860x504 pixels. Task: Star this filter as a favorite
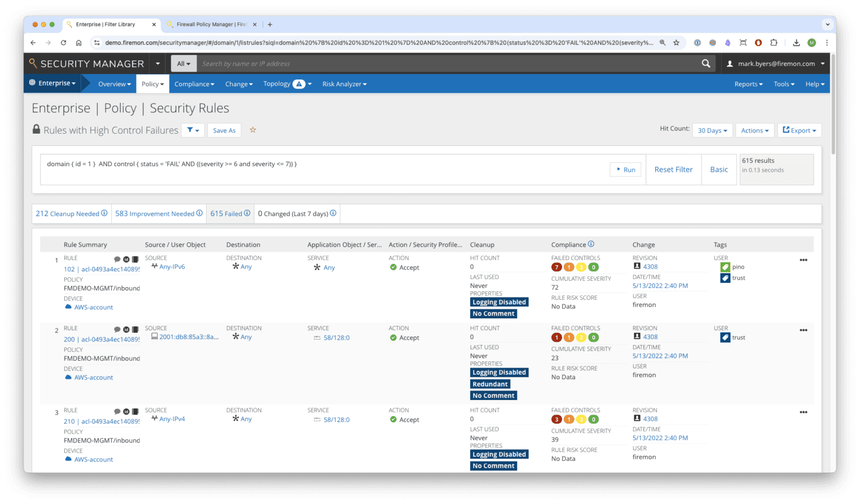pyautogui.click(x=253, y=130)
